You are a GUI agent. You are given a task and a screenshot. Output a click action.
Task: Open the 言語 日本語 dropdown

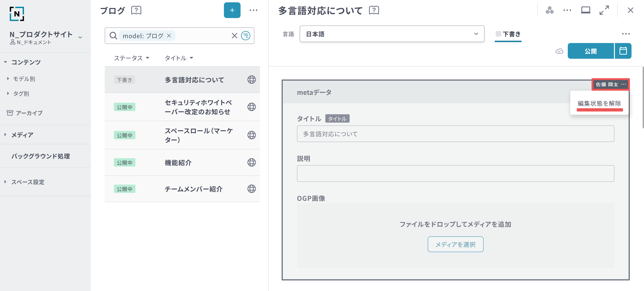pyautogui.click(x=392, y=34)
